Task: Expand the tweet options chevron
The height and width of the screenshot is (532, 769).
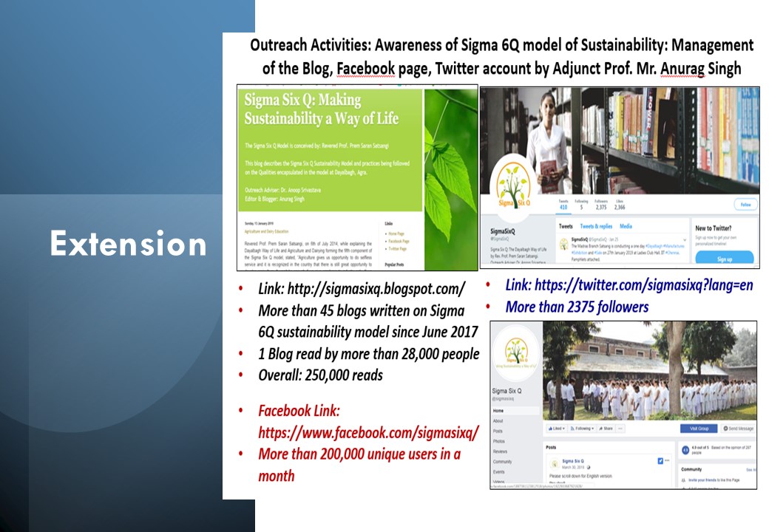Action: click(x=685, y=239)
